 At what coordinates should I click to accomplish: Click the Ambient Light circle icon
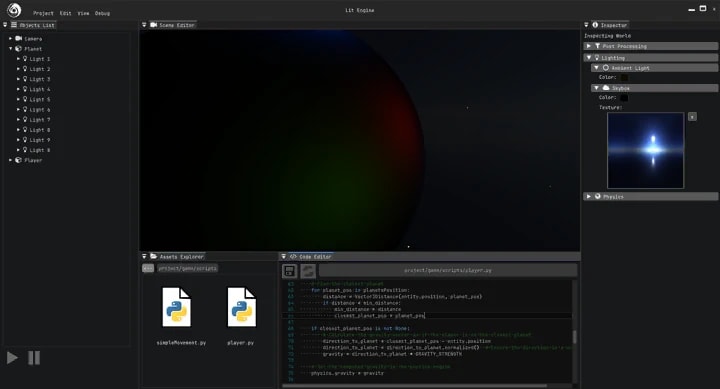(x=606, y=68)
